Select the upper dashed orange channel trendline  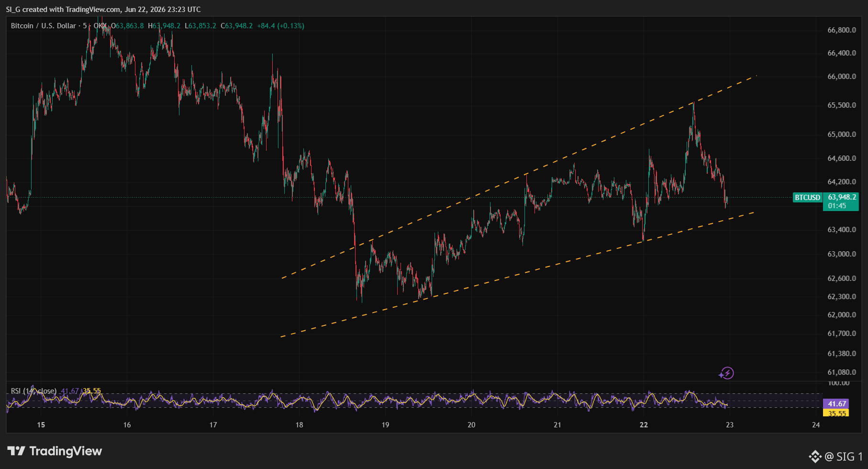pos(519,177)
